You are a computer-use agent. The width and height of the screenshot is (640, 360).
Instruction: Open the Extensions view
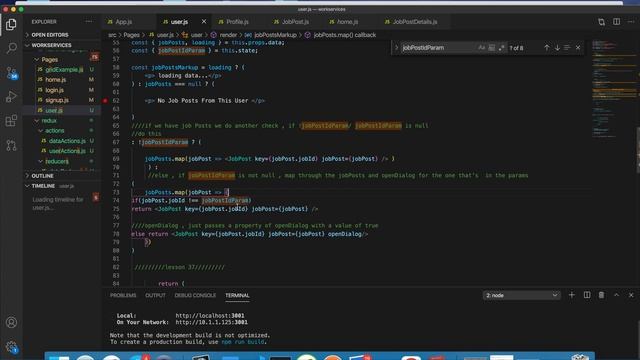[11, 121]
